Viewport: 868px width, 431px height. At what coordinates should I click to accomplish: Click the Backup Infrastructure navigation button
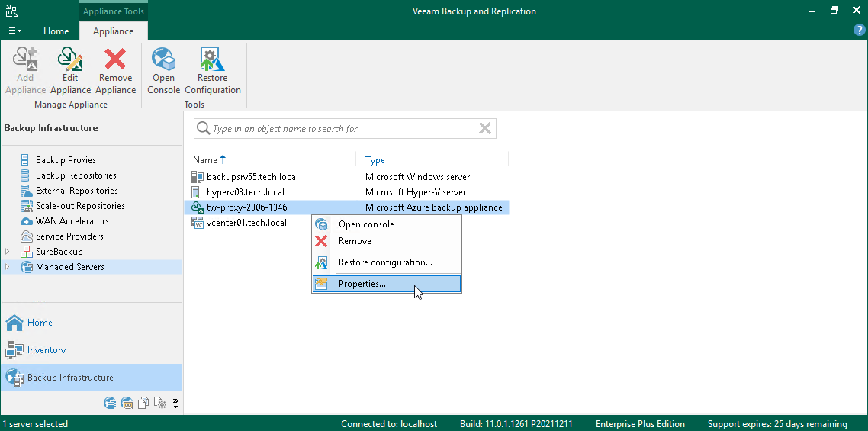click(92, 378)
